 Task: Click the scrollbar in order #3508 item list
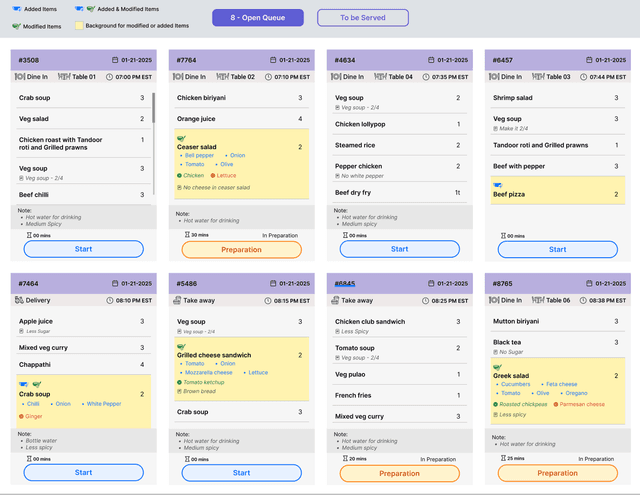(153, 110)
